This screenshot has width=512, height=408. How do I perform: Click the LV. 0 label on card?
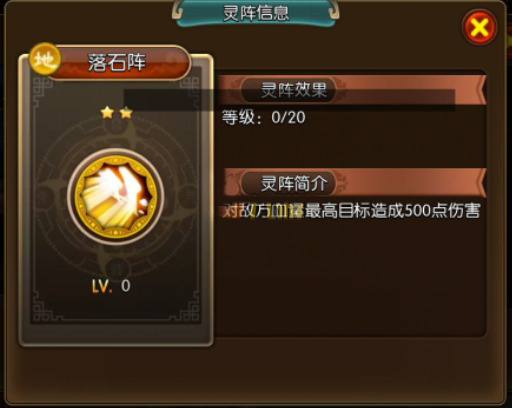tap(111, 286)
